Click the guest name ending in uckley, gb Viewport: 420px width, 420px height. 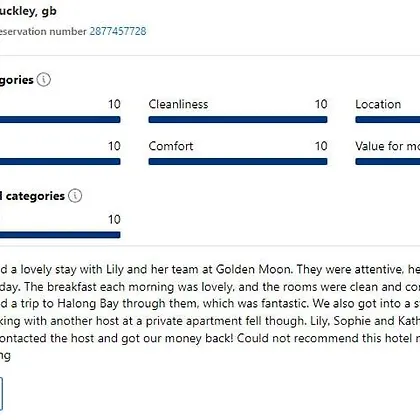[x=28, y=11]
